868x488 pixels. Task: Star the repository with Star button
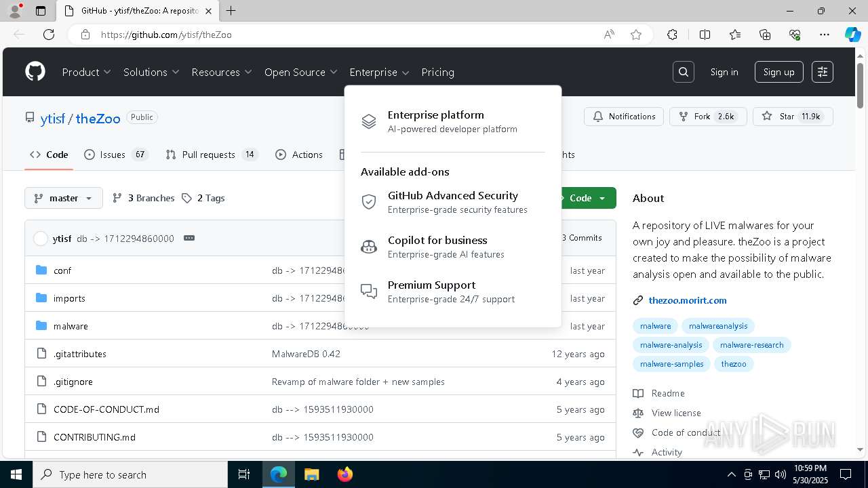click(x=793, y=117)
